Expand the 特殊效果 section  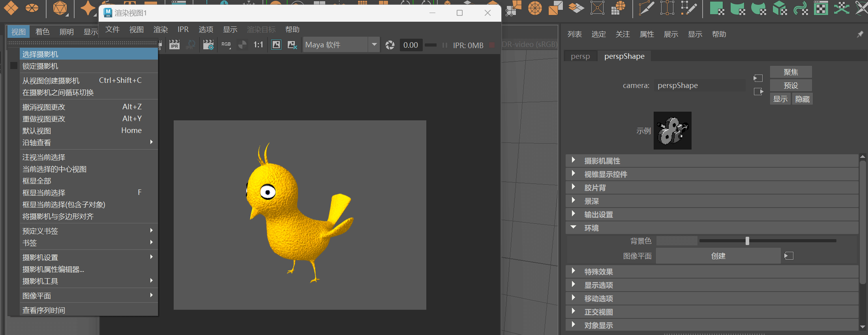tap(712, 271)
